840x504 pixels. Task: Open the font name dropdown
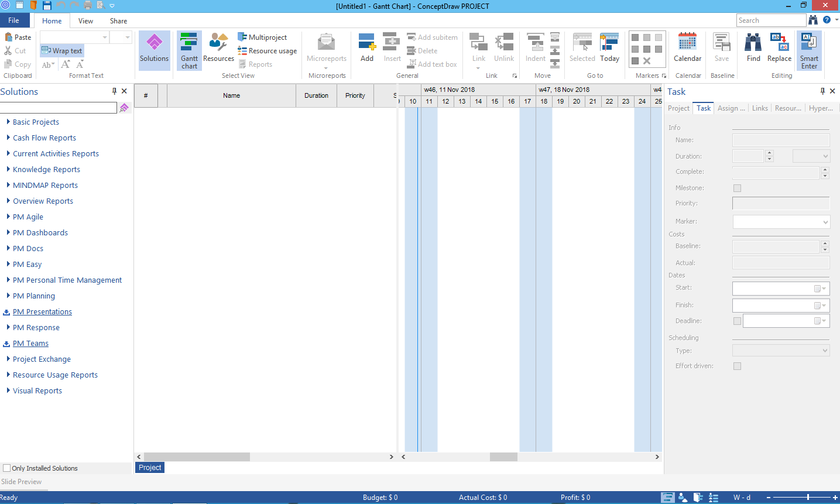point(105,37)
